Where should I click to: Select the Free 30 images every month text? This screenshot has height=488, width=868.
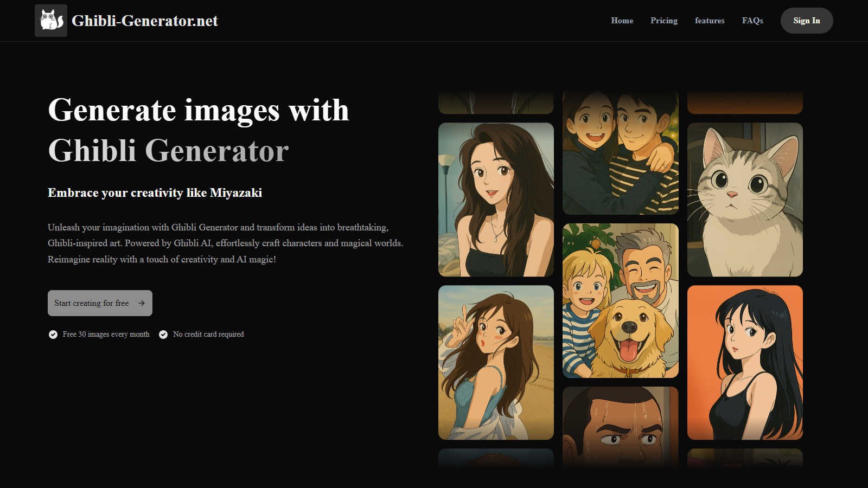click(106, 335)
